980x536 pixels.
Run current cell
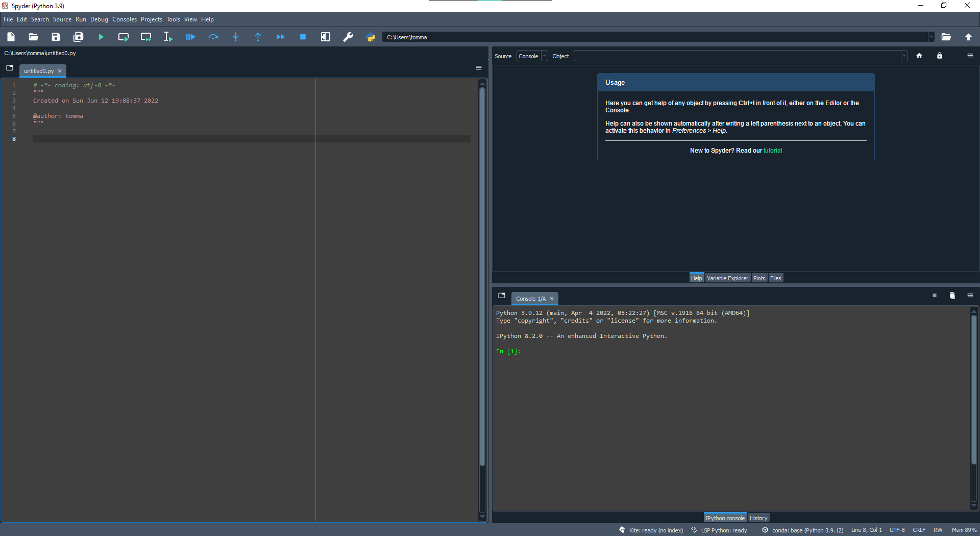pyautogui.click(x=123, y=37)
